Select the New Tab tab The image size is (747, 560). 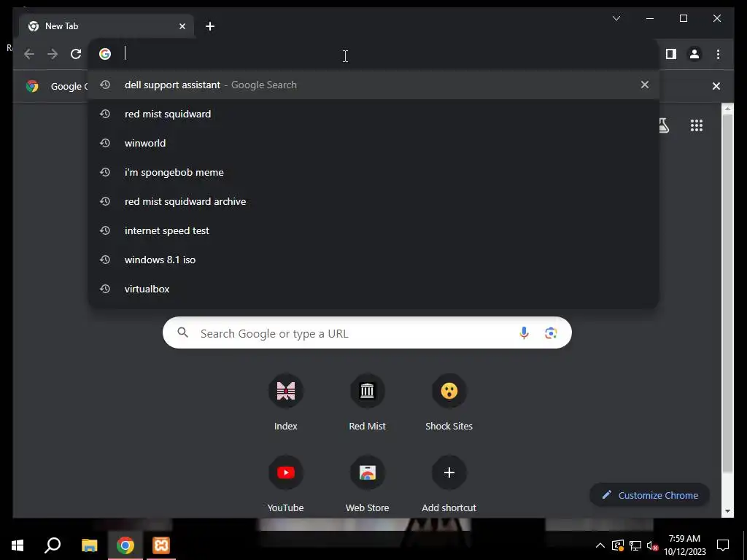pos(107,26)
